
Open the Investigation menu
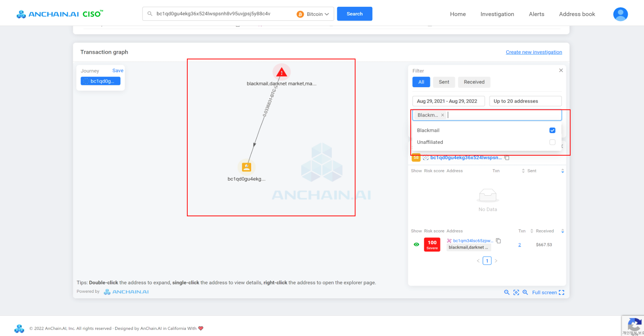click(497, 14)
